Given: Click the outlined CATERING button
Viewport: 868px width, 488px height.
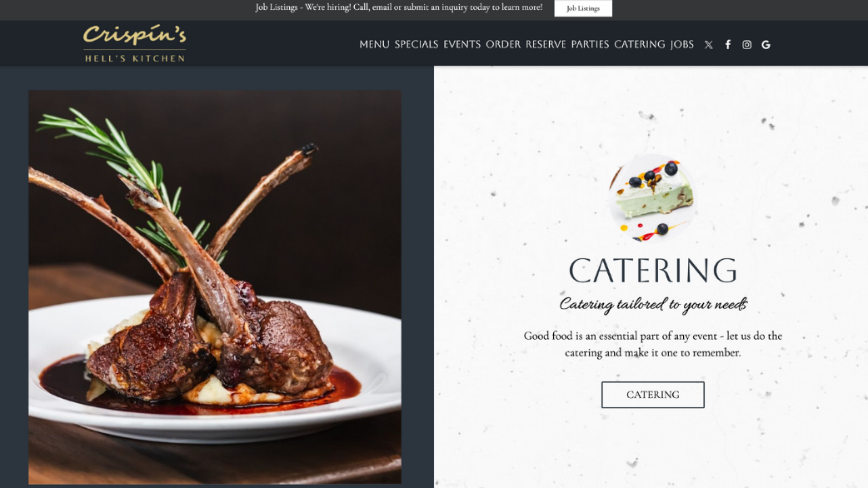Looking at the screenshot, I should (x=652, y=395).
